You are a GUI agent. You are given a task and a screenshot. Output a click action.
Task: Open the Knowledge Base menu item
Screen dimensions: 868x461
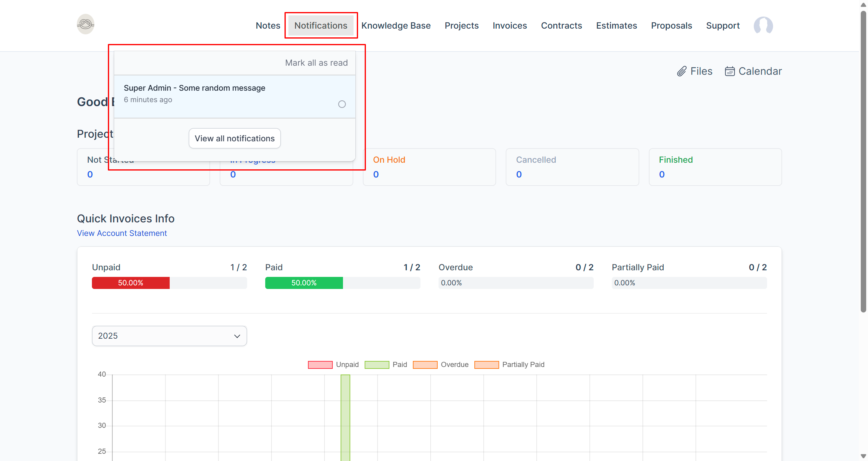click(396, 26)
